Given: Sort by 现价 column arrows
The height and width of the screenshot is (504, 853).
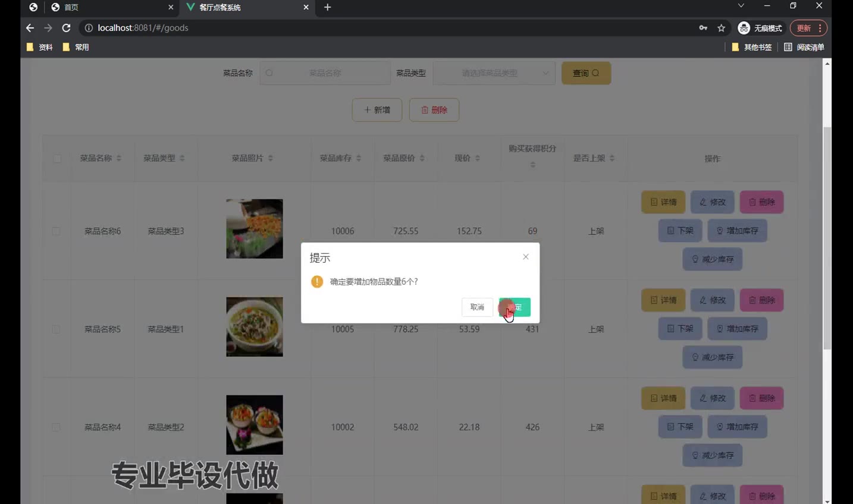Looking at the screenshot, I should coord(478,158).
